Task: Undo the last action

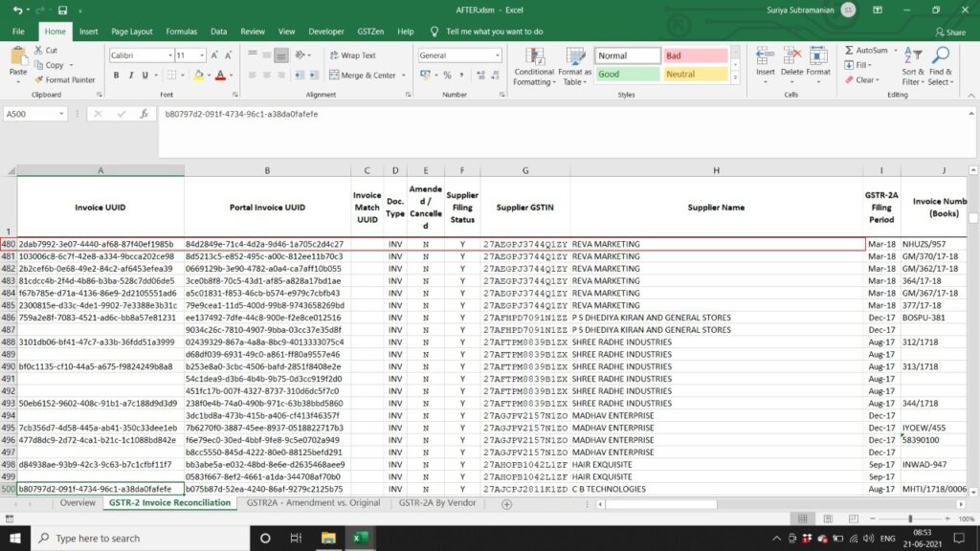Action: coord(17,10)
